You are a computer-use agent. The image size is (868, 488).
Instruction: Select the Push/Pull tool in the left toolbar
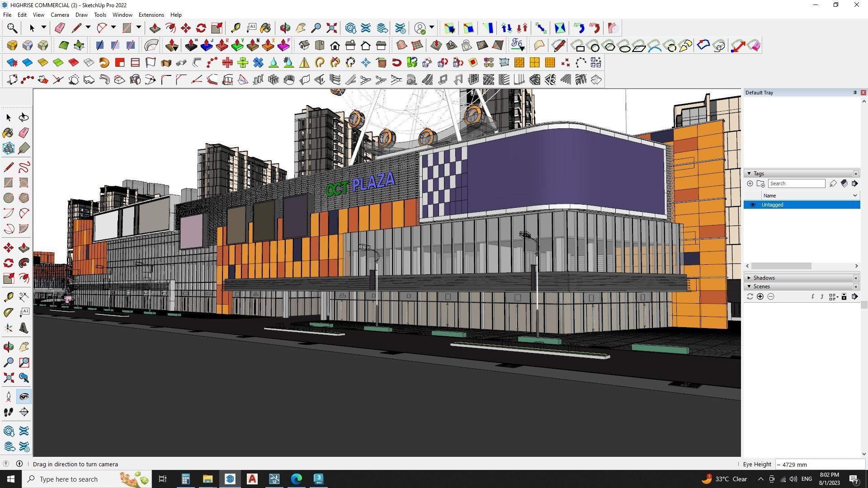click(24, 248)
